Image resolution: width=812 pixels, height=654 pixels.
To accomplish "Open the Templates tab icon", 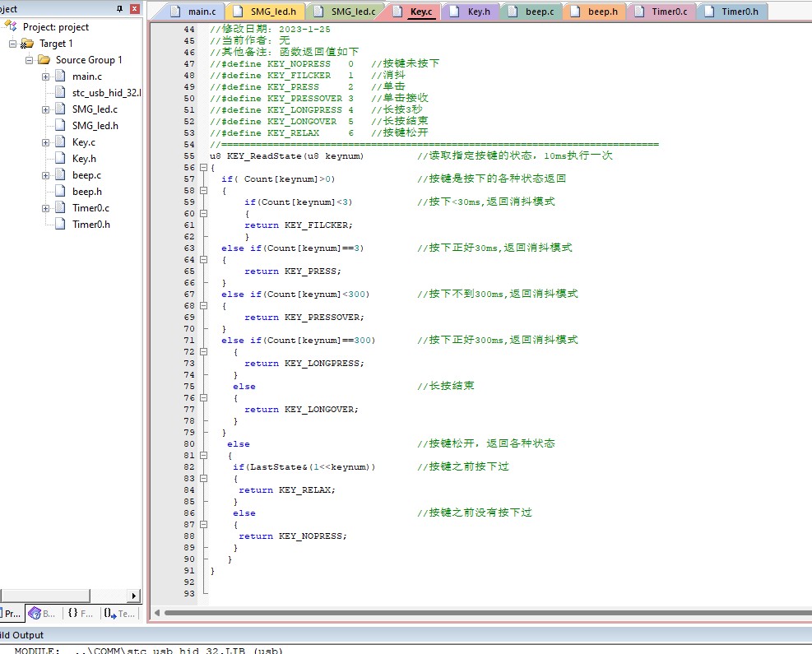I will [x=109, y=613].
